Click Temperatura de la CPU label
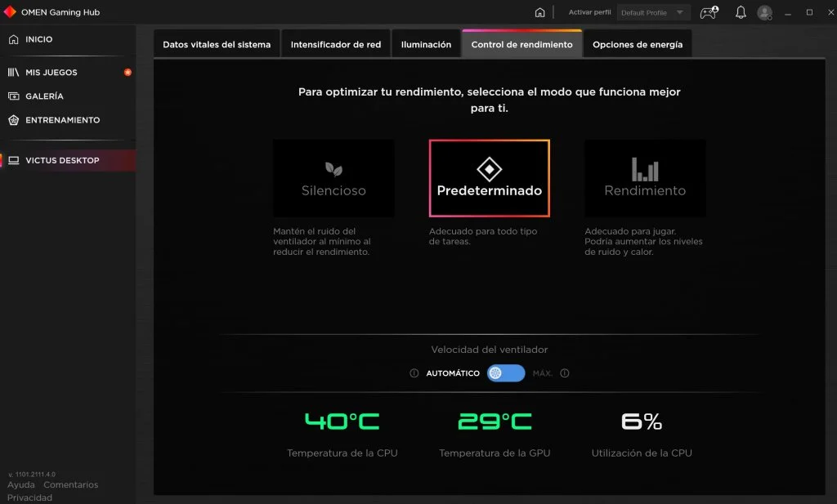This screenshot has height=504, width=837. tap(342, 453)
